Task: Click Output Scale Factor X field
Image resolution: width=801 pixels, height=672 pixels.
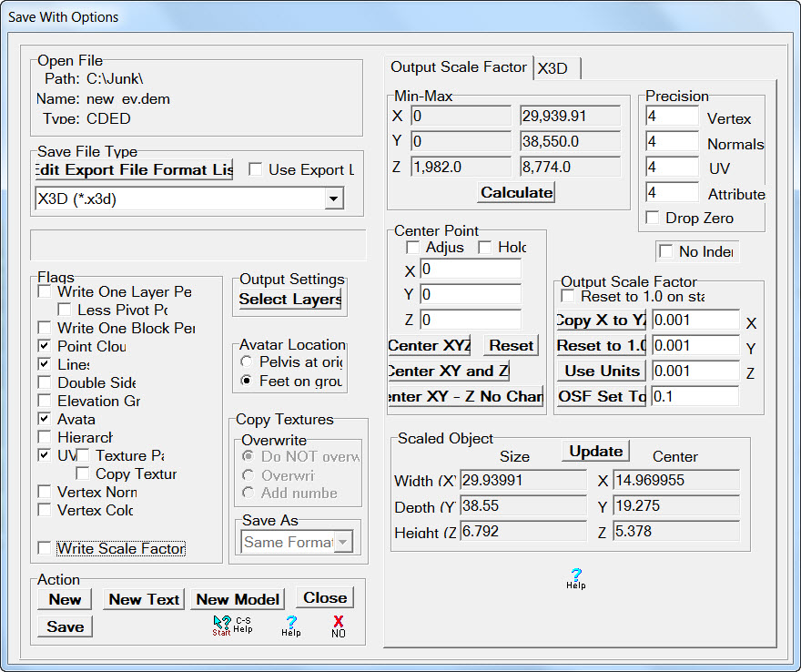Action: tap(695, 320)
